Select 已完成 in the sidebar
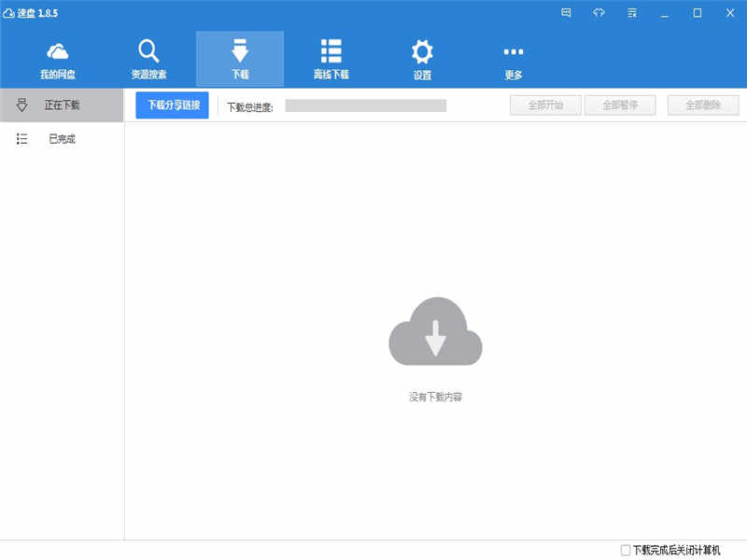Image resolution: width=747 pixels, height=560 pixels. 62,138
